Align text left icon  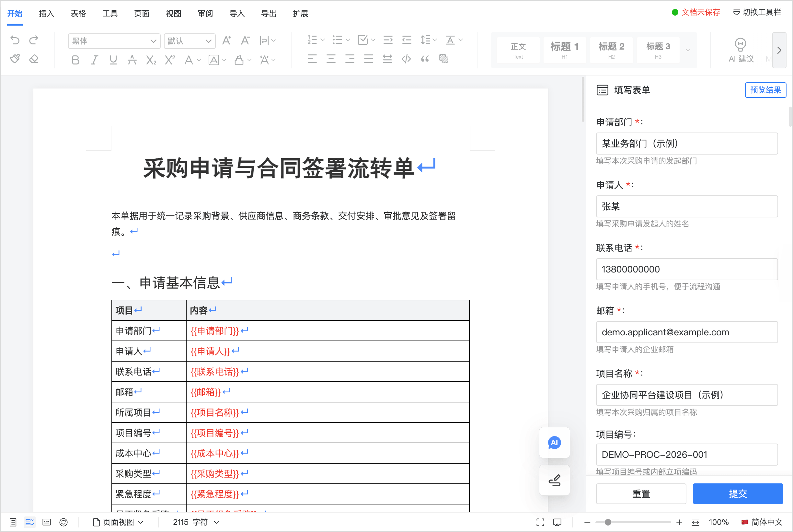point(312,59)
